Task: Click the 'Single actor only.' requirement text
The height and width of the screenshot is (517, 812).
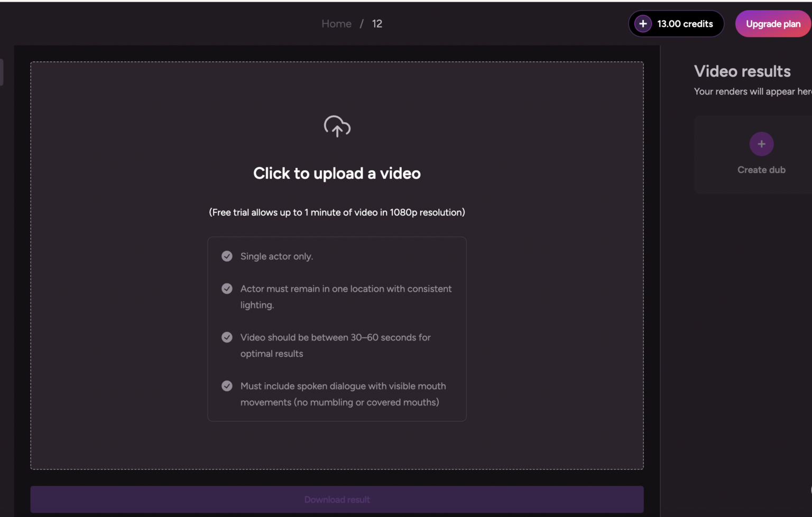Action: (276, 256)
